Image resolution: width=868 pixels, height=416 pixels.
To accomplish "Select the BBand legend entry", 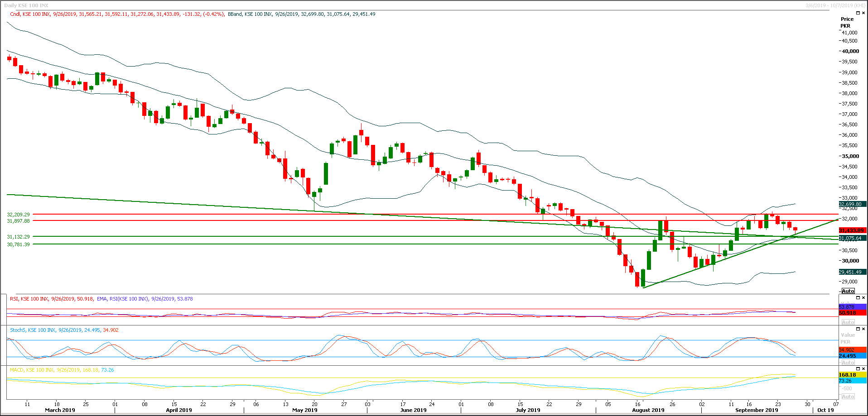I will tap(236, 14).
